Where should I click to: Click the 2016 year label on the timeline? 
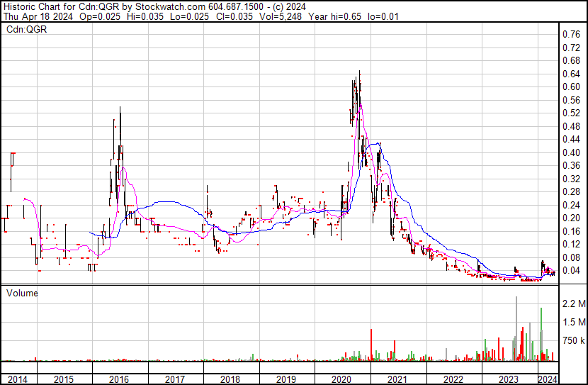(x=119, y=379)
